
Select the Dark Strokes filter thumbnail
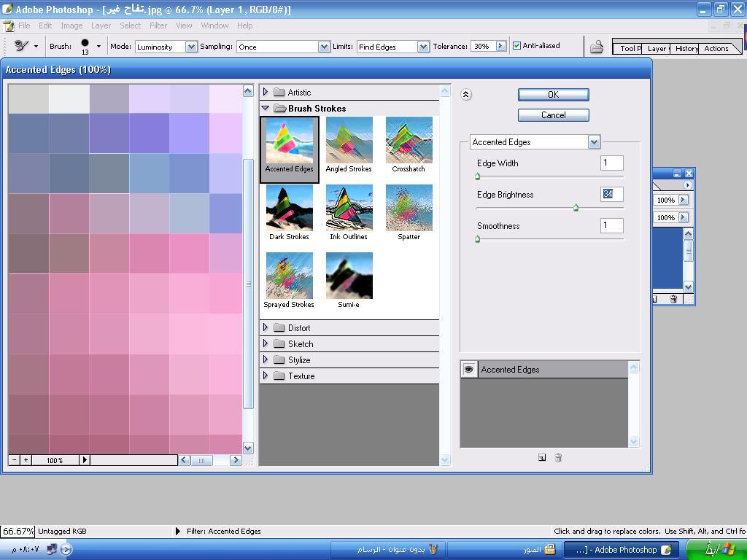point(289,213)
